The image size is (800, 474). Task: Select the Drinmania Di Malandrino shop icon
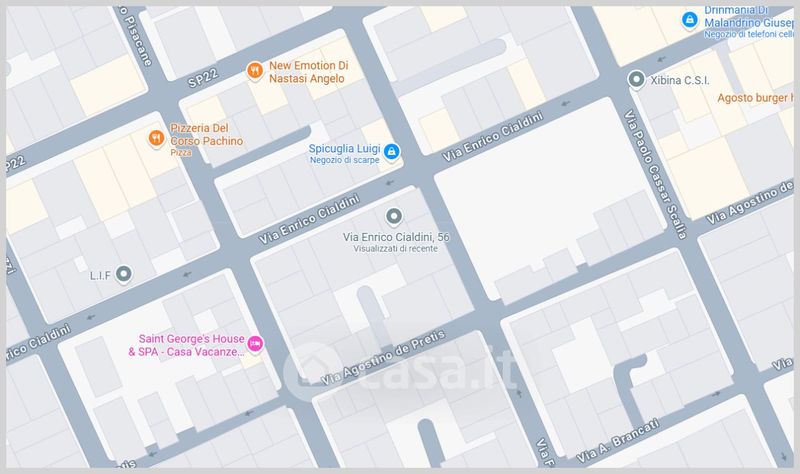point(689,20)
